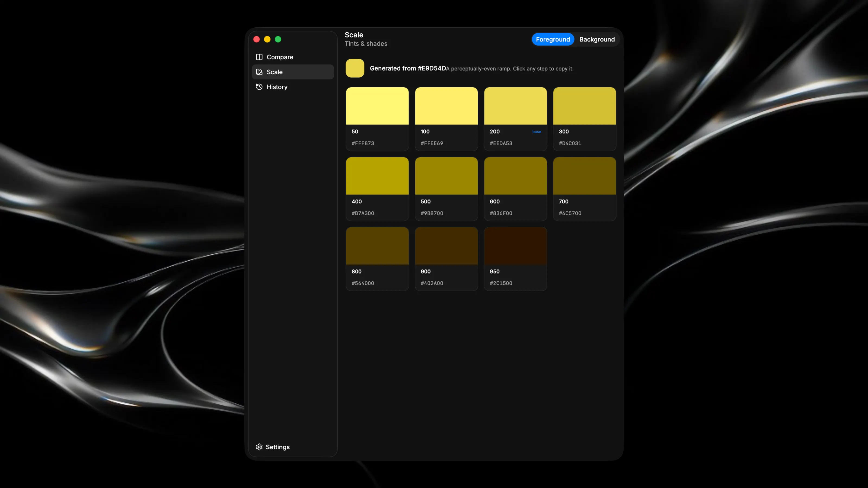Click hex value #9B8700
Screen dimensions: 868x488
pos(432,213)
